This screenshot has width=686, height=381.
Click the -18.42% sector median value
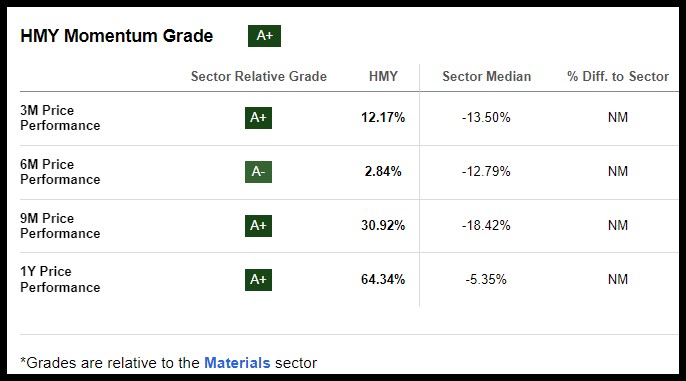(486, 225)
